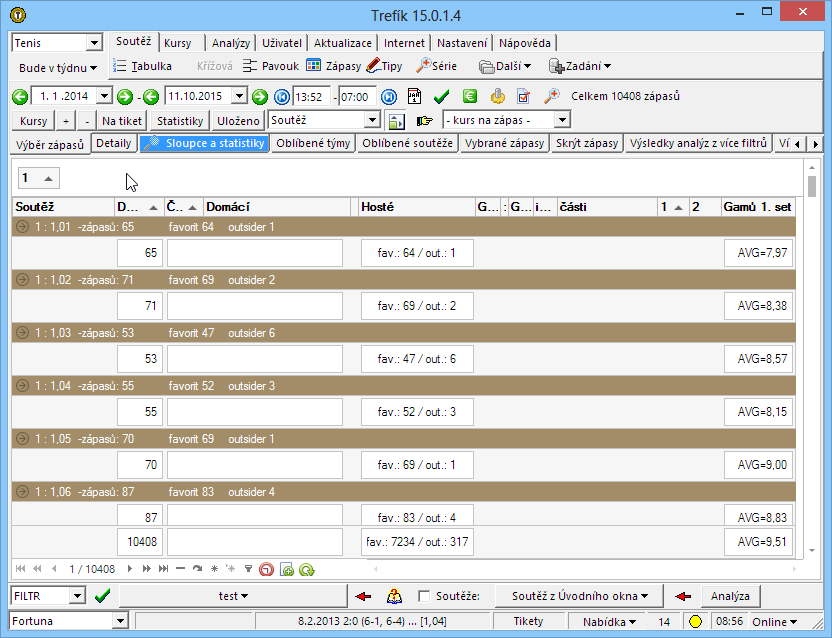Switch to the Analýzy menu tab
The width and height of the screenshot is (832, 638).
click(231, 43)
